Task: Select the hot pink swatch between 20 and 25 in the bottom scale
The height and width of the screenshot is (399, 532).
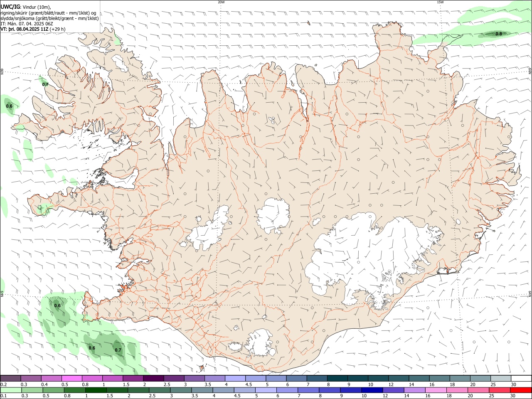Action: click(x=479, y=390)
